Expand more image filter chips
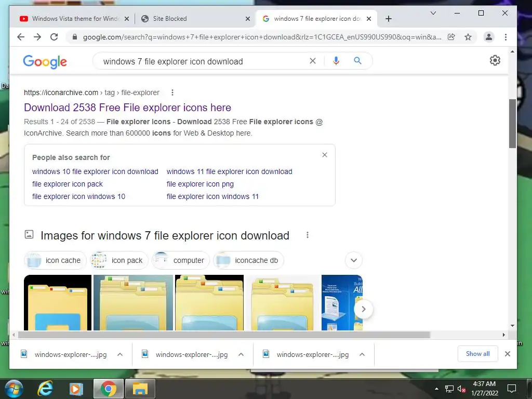This screenshot has height=399, width=532. click(353, 260)
